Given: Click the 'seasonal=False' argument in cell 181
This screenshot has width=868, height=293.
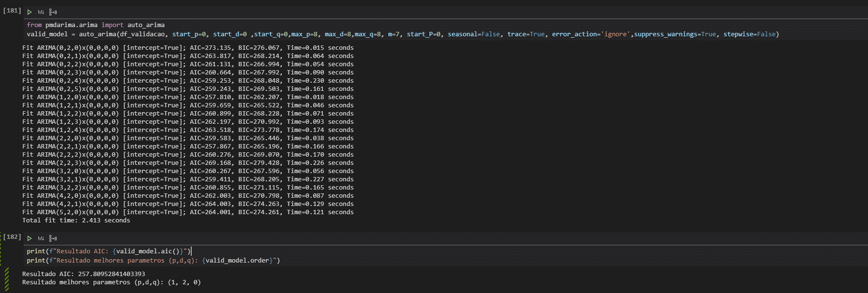Looking at the screenshot, I should point(474,34).
